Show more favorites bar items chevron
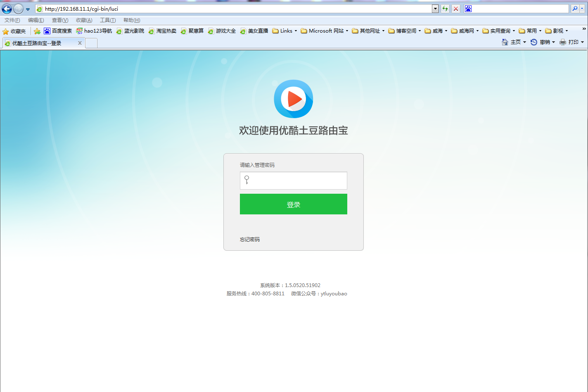The width and height of the screenshot is (588, 392). (584, 29)
